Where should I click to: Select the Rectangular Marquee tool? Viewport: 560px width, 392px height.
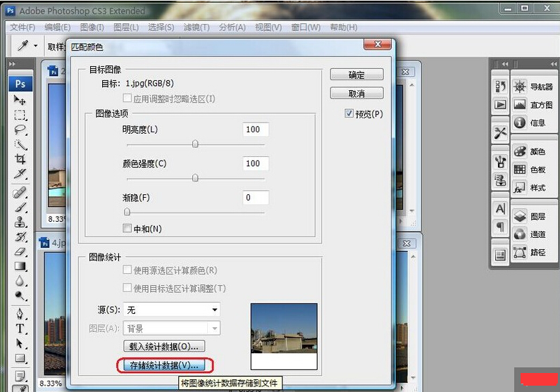(x=20, y=115)
